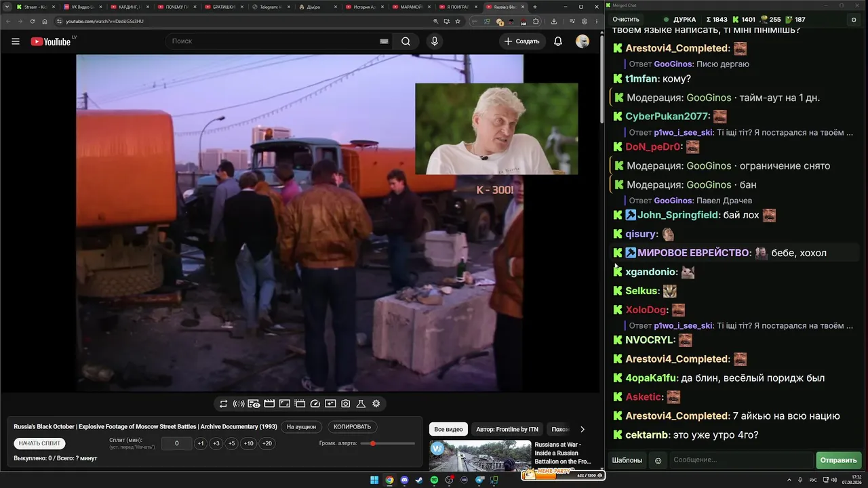Click the audio broadcast icon under the player

coord(239,404)
